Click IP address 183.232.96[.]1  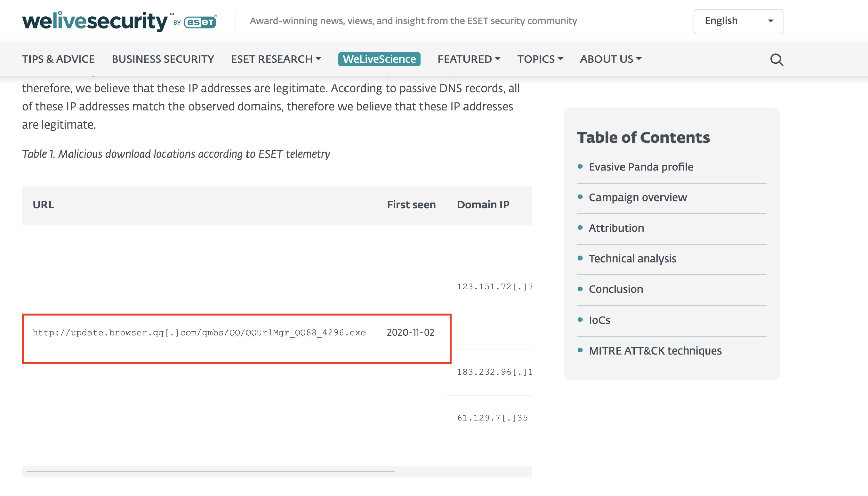[495, 372]
